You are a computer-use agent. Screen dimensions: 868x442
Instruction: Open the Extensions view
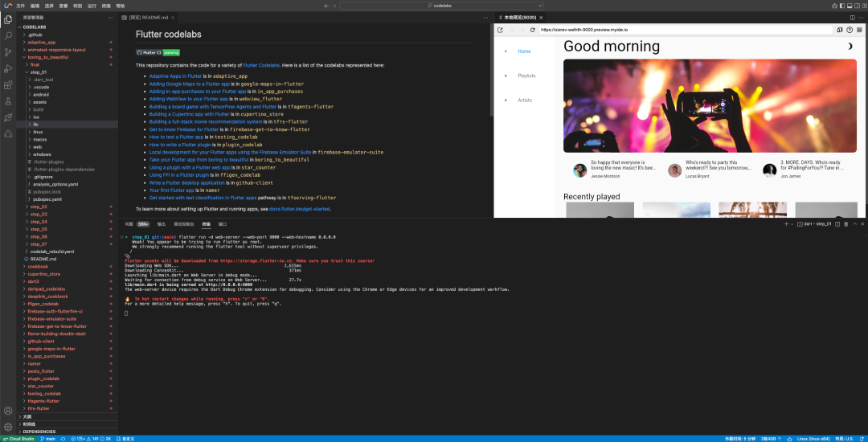pyautogui.click(x=8, y=85)
